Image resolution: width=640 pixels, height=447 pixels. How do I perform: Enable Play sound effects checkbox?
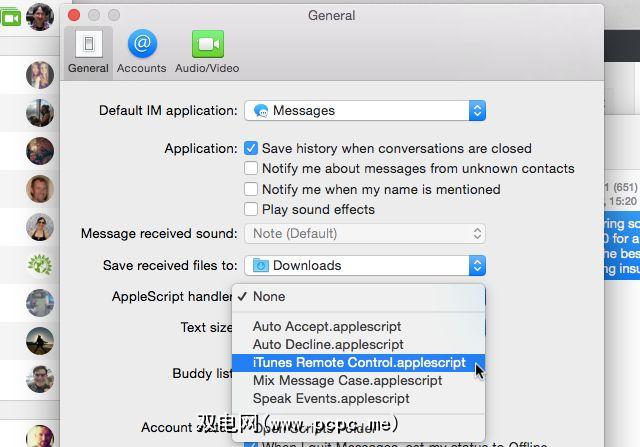coord(251,209)
